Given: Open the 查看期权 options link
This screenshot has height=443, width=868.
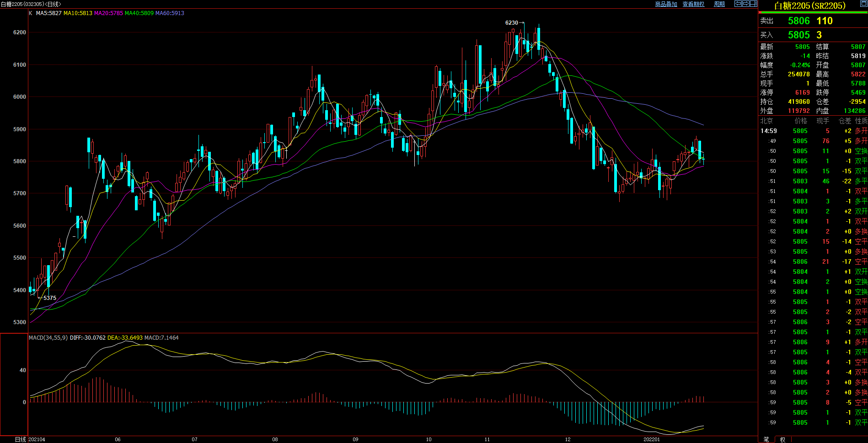Looking at the screenshot, I should 693,4.
